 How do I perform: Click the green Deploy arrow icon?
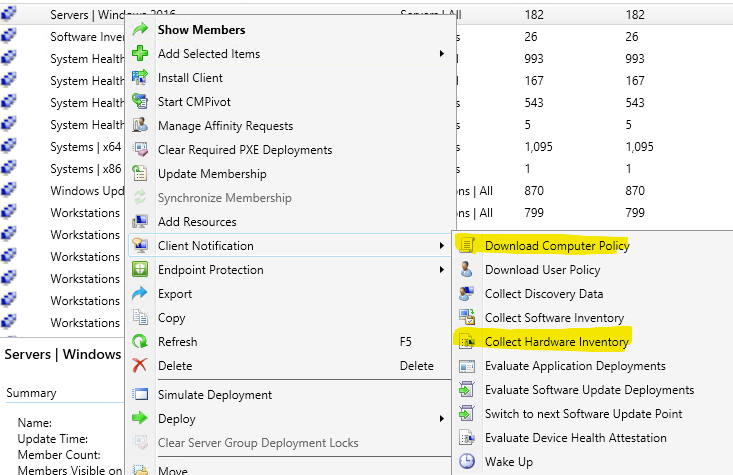click(x=140, y=418)
